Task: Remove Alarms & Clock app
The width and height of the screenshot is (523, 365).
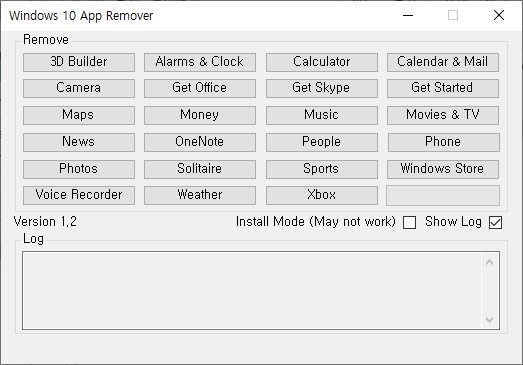Action: (x=200, y=62)
